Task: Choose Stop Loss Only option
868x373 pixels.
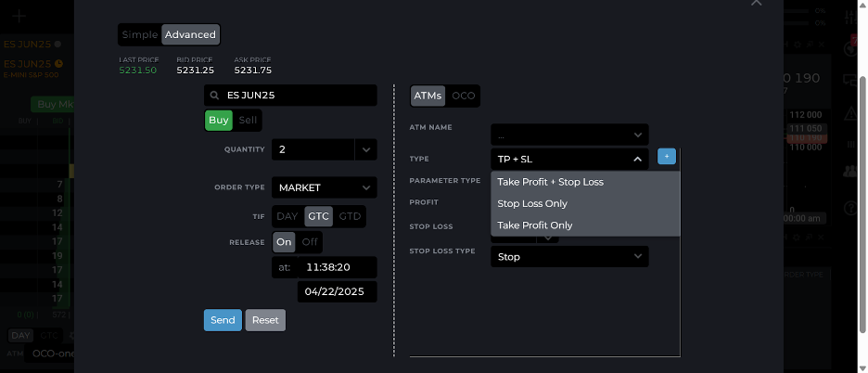Action: [585, 203]
